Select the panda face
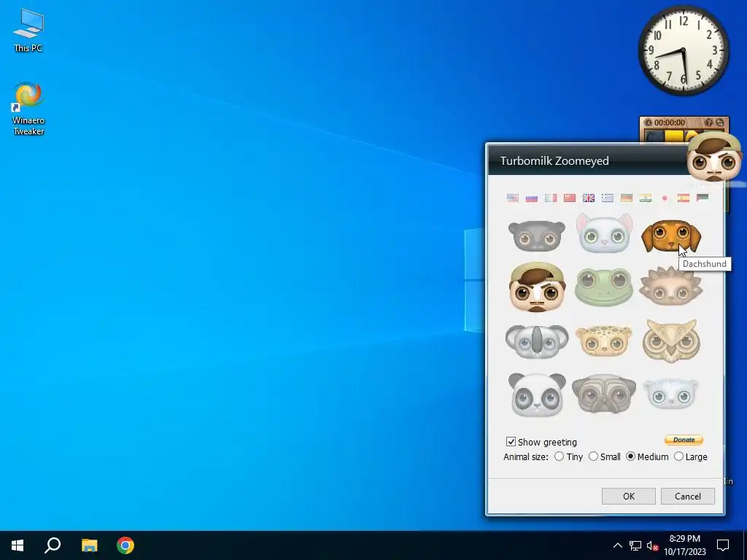The height and width of the screenshot is (560, 747). [537, 394]
